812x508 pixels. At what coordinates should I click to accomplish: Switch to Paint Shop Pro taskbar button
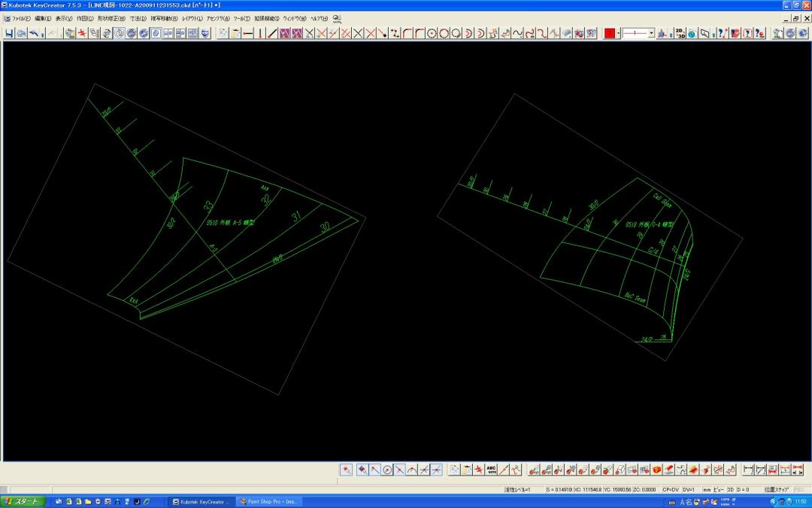click(x=268, y=501)
